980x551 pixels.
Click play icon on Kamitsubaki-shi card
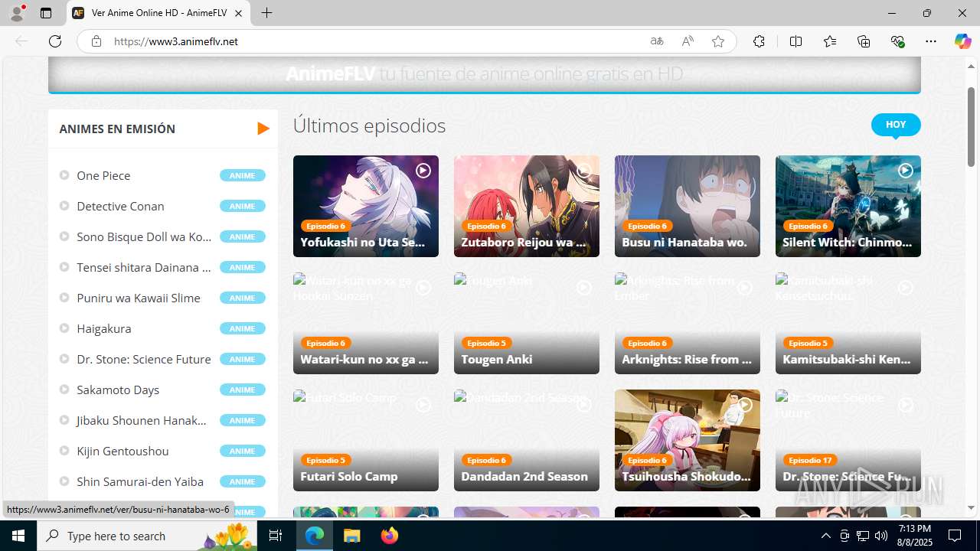pos(906,288)
